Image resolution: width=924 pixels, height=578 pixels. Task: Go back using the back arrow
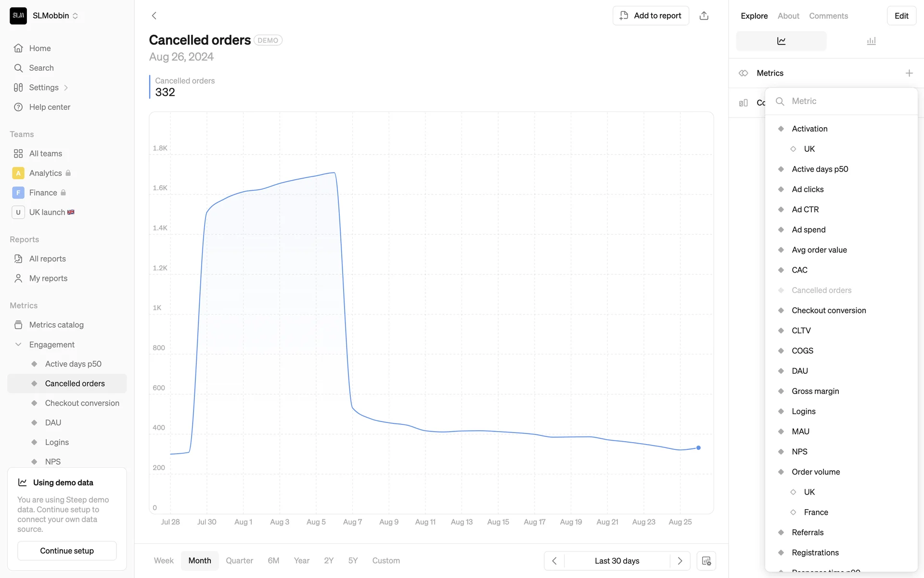tap(154, 16)
